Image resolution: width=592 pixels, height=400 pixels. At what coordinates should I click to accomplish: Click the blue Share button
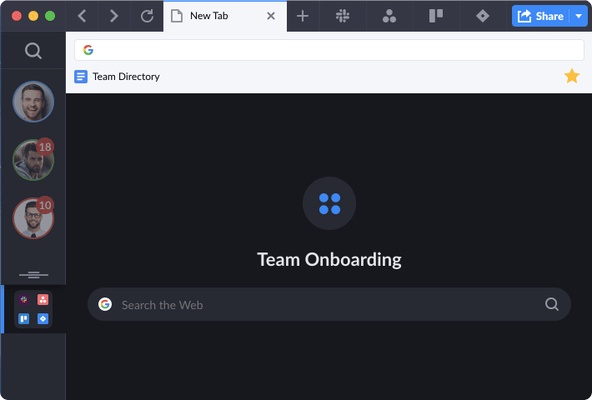tap(541, 16)
